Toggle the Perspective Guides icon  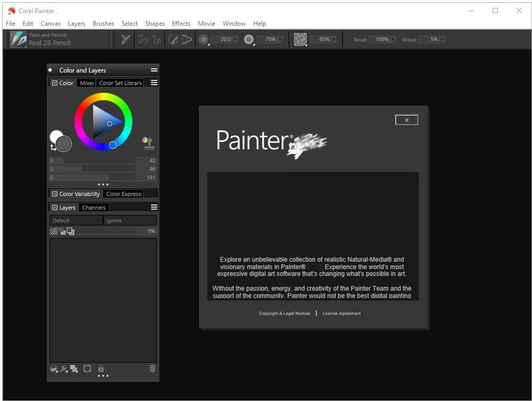click(187, 39)
